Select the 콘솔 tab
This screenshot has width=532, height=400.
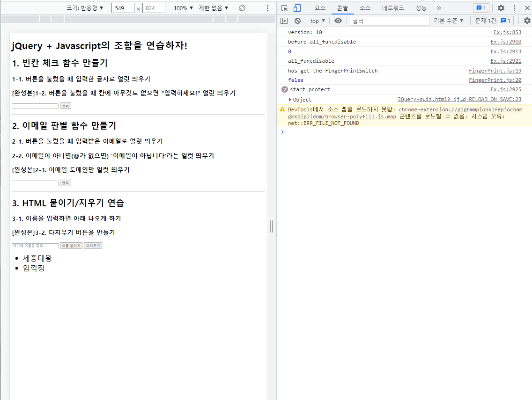click(x=342, y=8)
